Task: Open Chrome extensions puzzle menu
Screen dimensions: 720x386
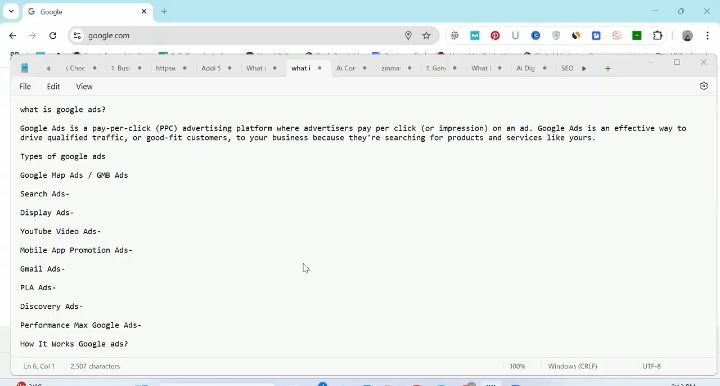Action: click(657, 35)
